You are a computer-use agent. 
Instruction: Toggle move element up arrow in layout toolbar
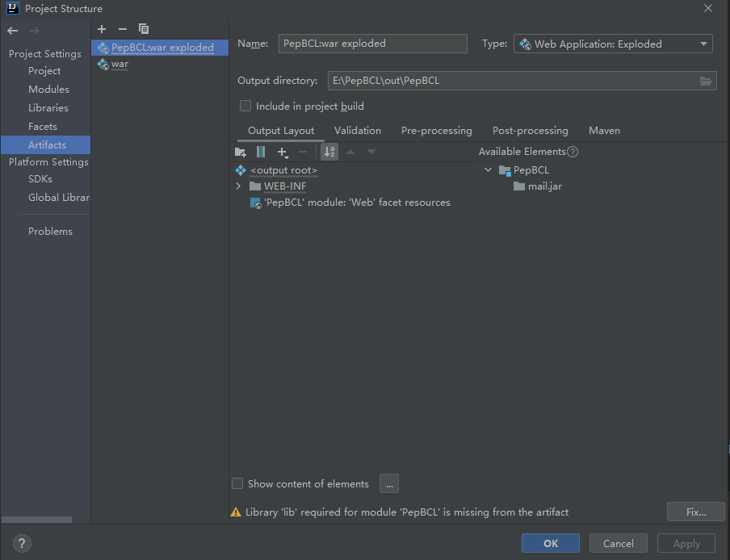coord(350,152)
